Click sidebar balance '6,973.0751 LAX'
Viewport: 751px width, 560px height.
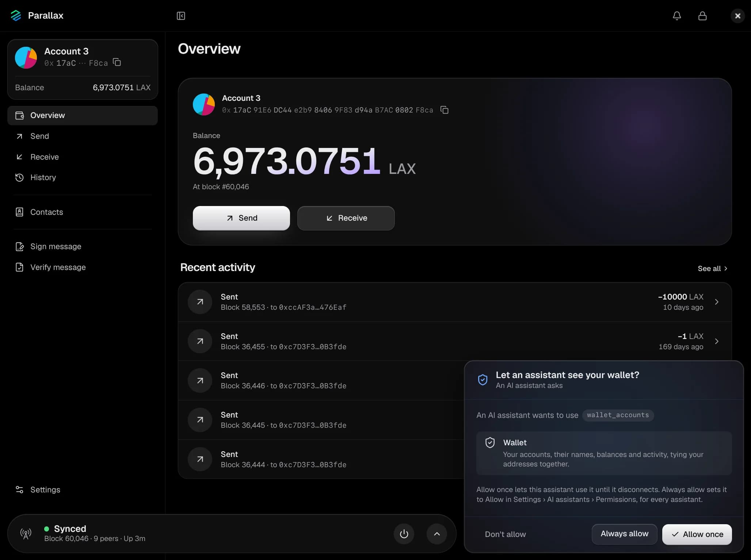coord(122,88)
